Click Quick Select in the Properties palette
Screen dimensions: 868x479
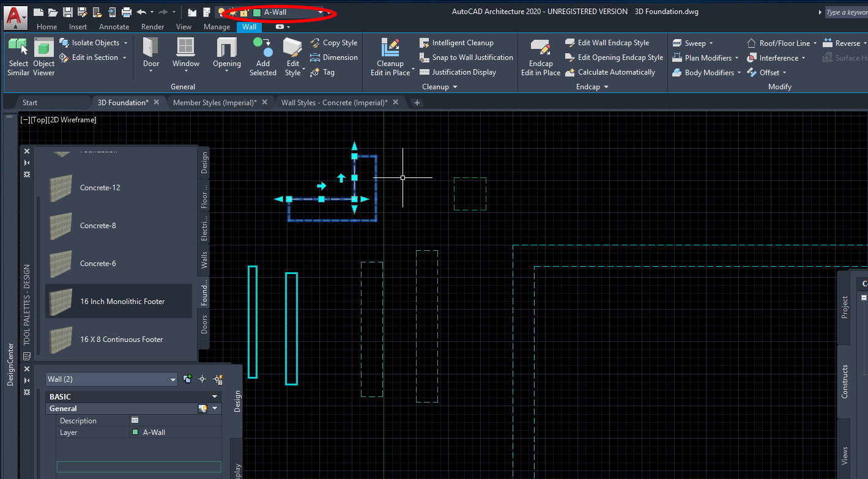(x=218, y=379)
